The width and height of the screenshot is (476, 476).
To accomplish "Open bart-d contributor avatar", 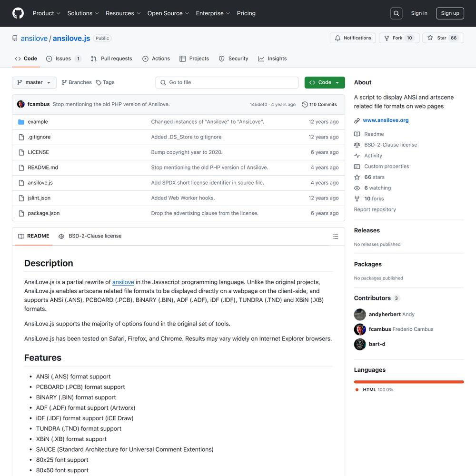I will (x=360, y=344).
